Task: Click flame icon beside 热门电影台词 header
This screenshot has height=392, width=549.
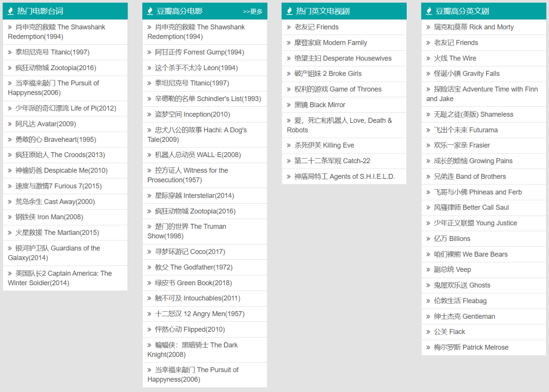Action: click(10, 11)
